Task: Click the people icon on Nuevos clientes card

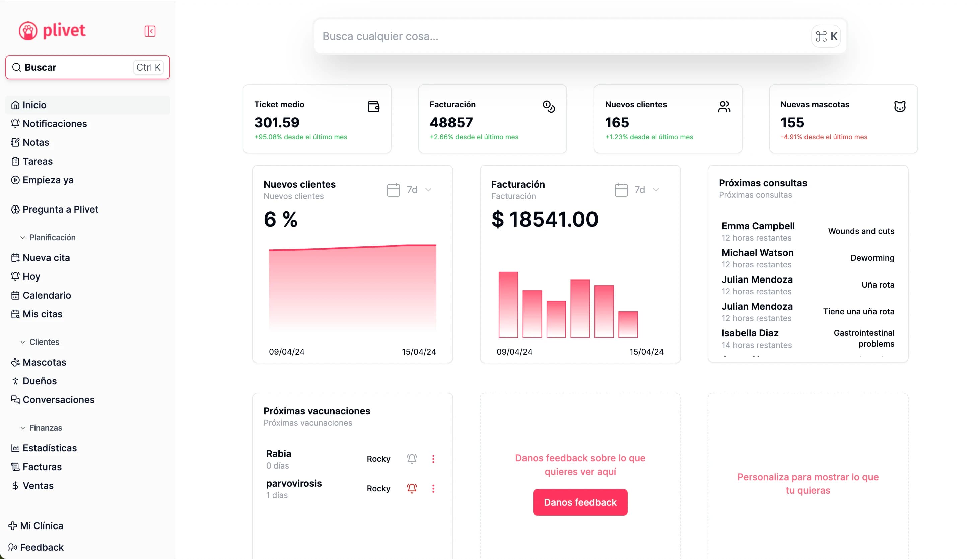Action: 724,106
